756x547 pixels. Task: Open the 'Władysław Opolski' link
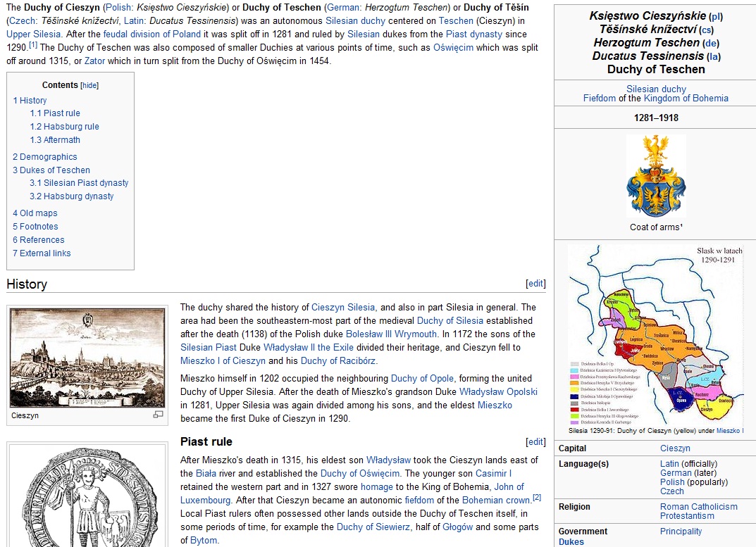(498, 392)
